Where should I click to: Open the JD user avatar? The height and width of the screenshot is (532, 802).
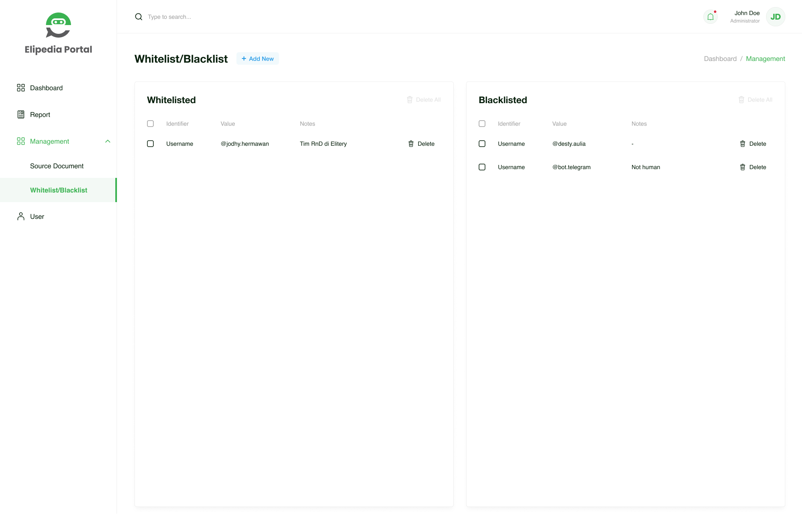coord(776,17)
